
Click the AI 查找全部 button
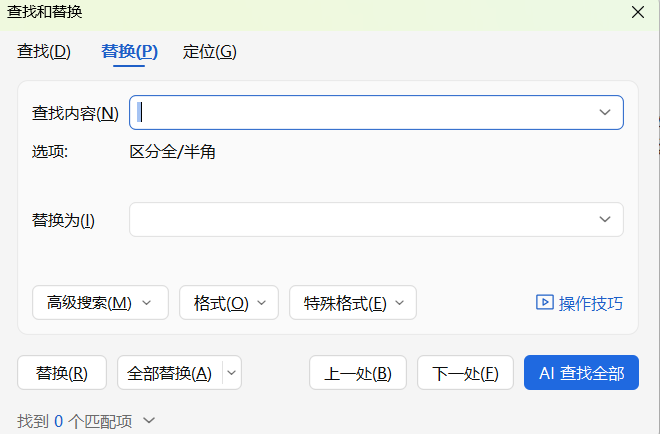581,373
